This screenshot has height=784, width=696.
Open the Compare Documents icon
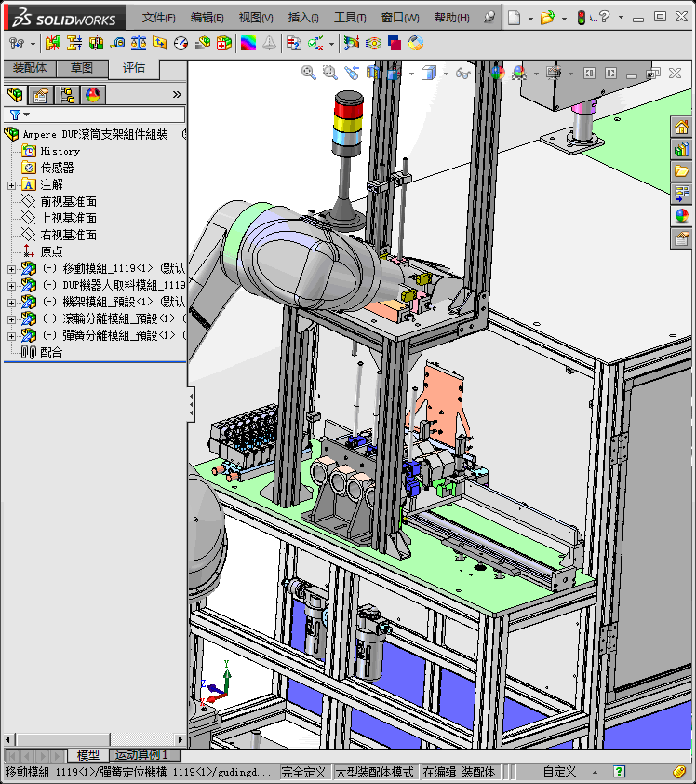click(294, 44)
